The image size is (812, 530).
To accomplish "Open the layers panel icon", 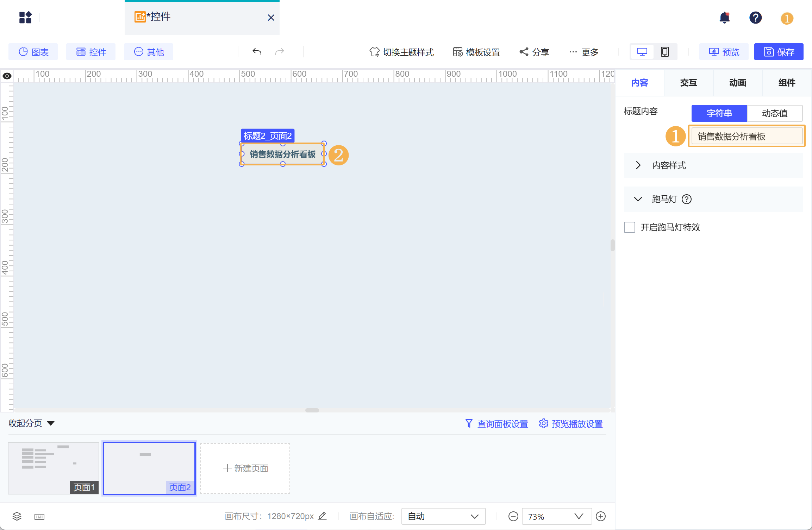I will (17, 516).
